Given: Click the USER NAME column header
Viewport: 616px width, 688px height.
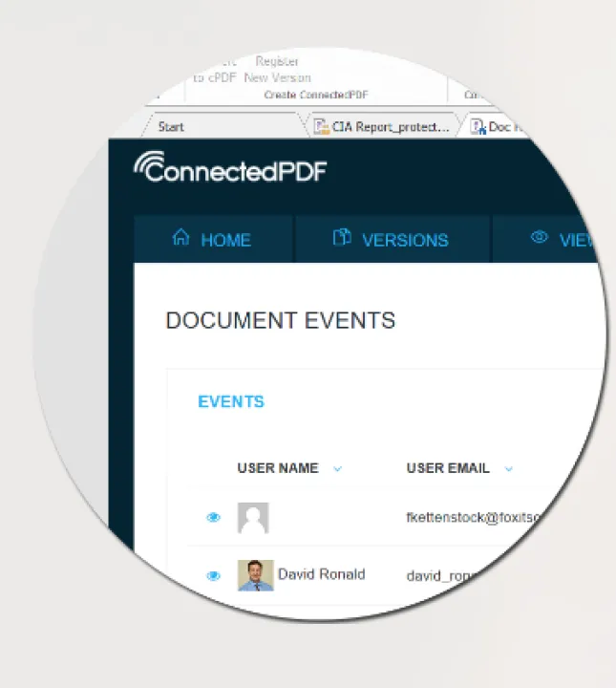Looking at the screenshot, I should (x=278, y=468).
